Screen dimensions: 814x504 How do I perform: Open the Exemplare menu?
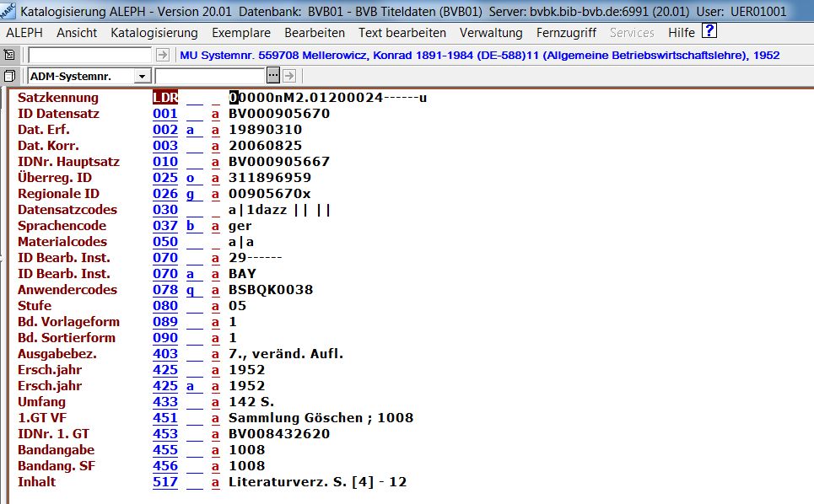241,33
